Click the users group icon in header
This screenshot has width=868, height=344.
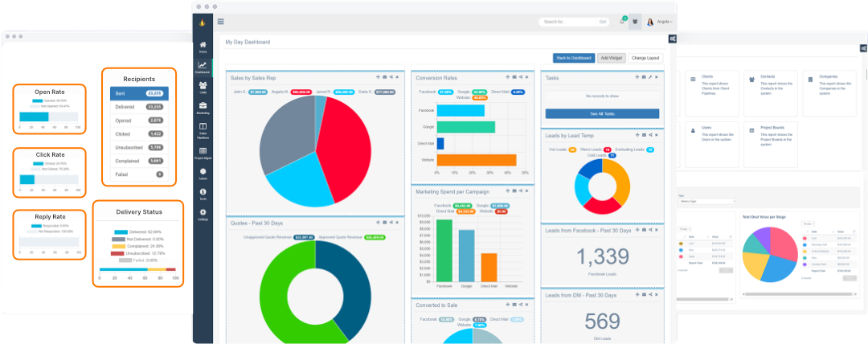click(x=635, y=22)
